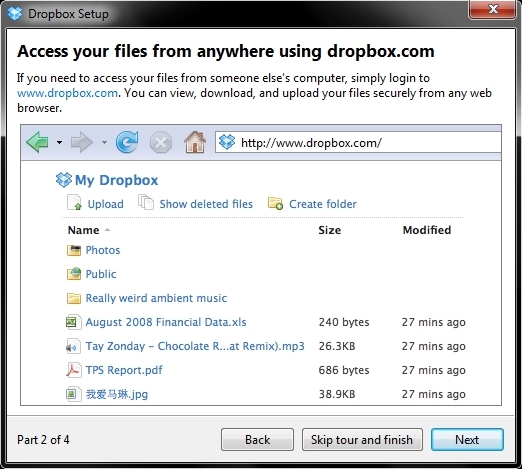Open August 2008 Financial Data.xls file
522x469 pixels.
coord(166,322)
